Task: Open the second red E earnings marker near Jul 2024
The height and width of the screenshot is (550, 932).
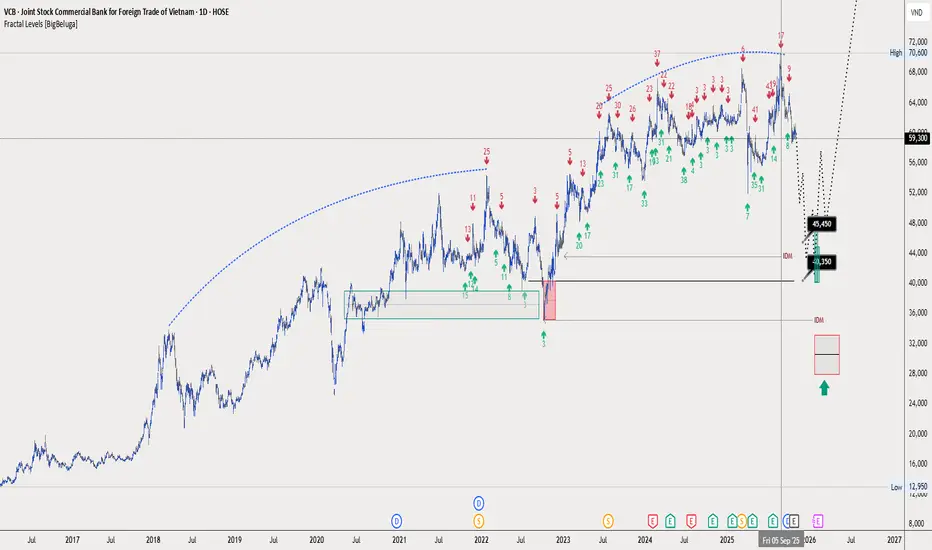Action: 691,521
